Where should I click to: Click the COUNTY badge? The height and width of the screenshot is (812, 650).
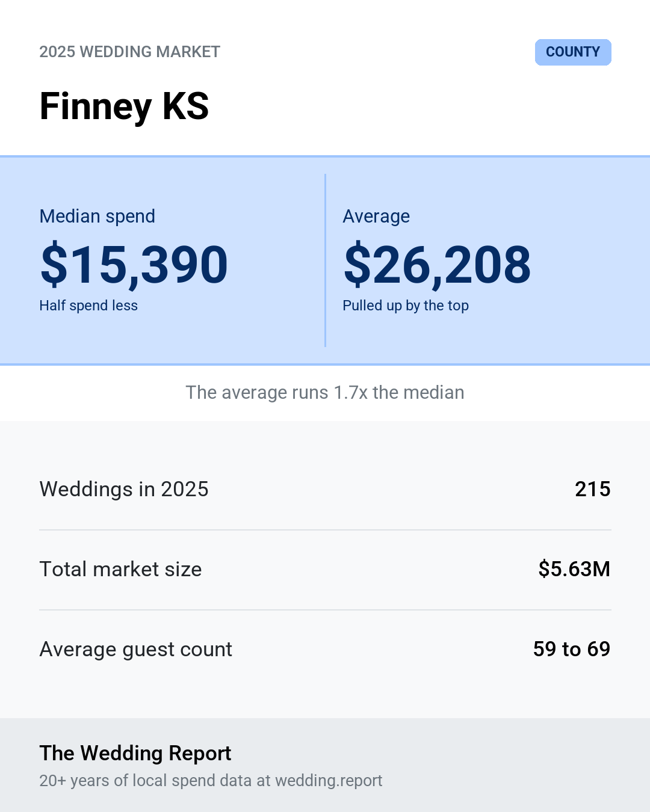(x=573, y=52)
